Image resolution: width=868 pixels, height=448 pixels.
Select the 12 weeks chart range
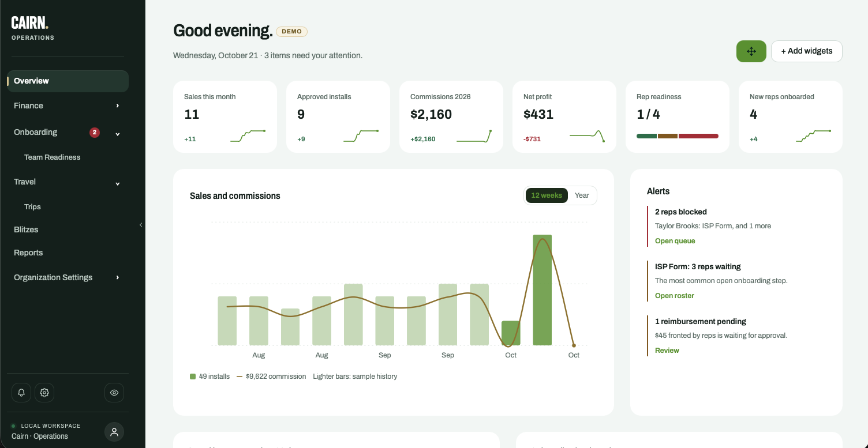point(547,195)
